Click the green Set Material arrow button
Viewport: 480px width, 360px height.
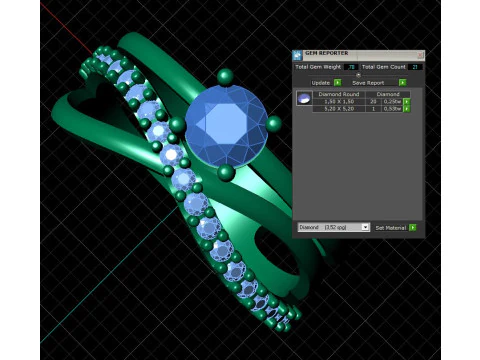coord(413,227)
